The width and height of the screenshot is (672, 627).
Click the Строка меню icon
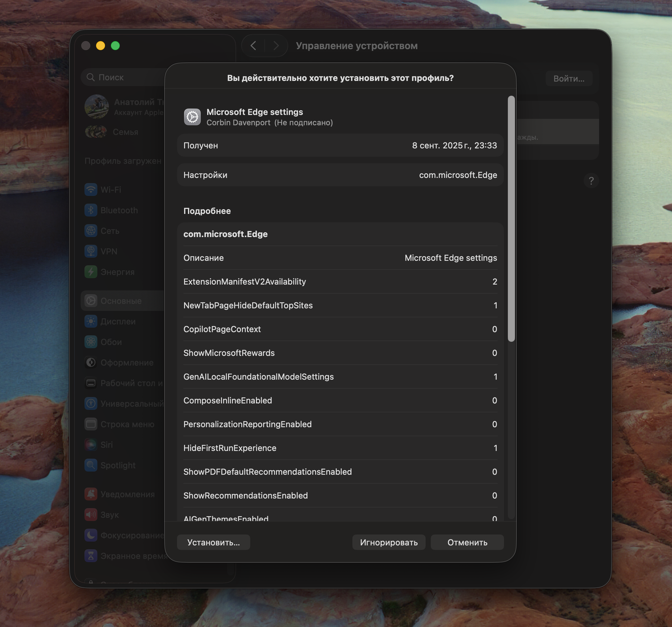tap(91, 424)
